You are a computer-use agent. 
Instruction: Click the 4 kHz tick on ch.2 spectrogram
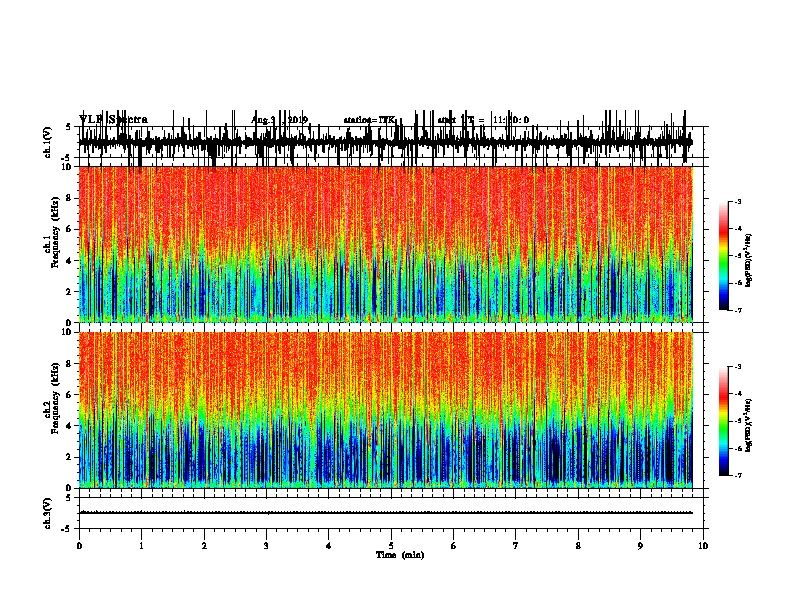(x=69, y=426)
